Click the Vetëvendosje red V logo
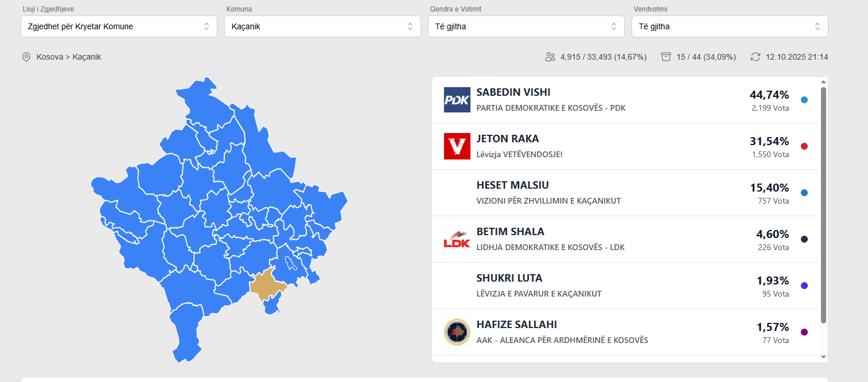Viewport: 868px width, 382px height. pyautogui.click(x=457, y=146)
